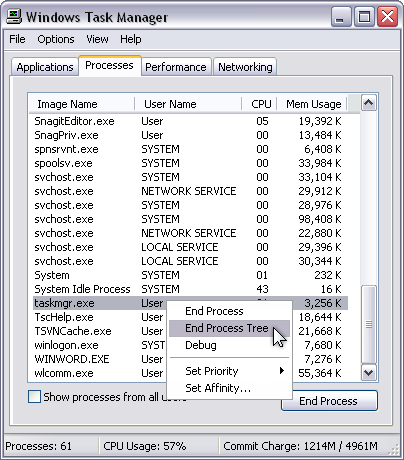Select svchost.exe using 29,912 K

pyautogui.click(x=190, y=191)
